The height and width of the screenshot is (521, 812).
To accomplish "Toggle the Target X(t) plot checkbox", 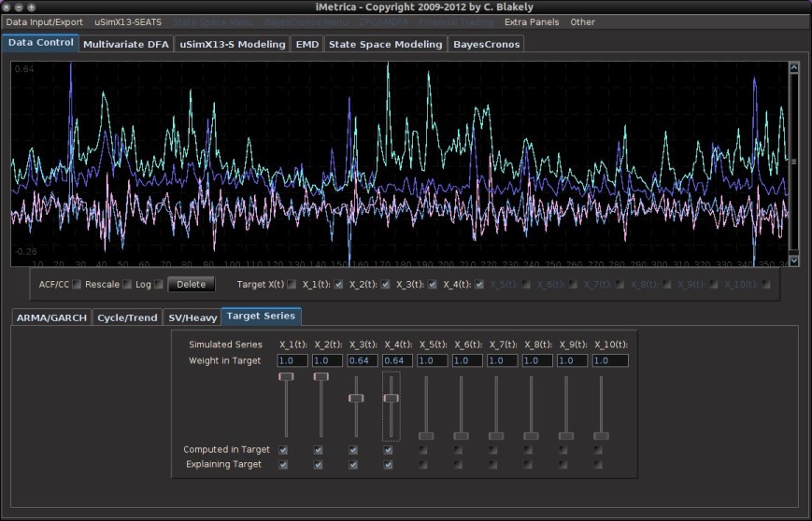I will (292, 284).
